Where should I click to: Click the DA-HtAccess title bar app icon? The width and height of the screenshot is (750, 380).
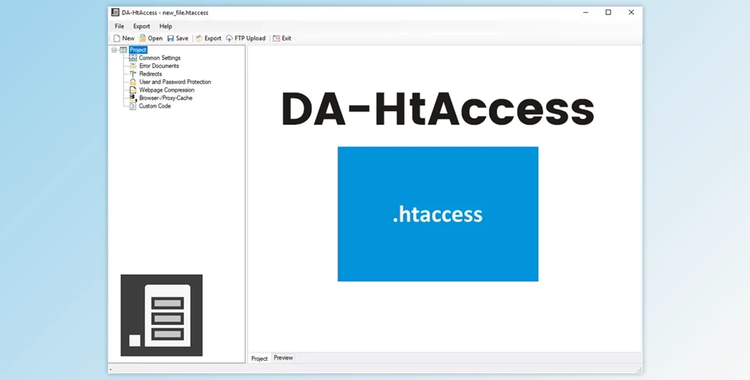(115, 12)
